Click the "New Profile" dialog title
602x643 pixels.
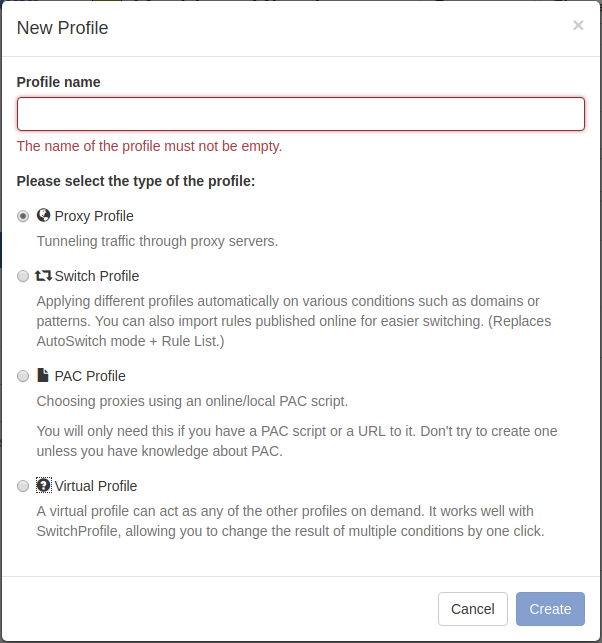(63, 28)
